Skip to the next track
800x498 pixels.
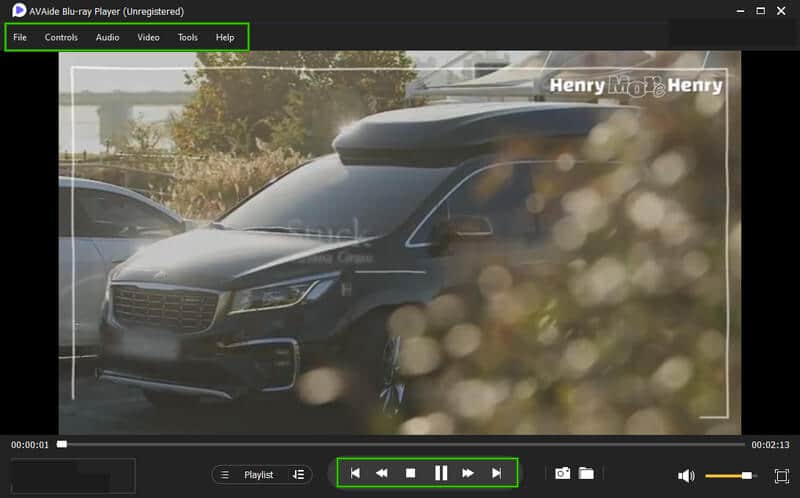(x=496, y=473)
